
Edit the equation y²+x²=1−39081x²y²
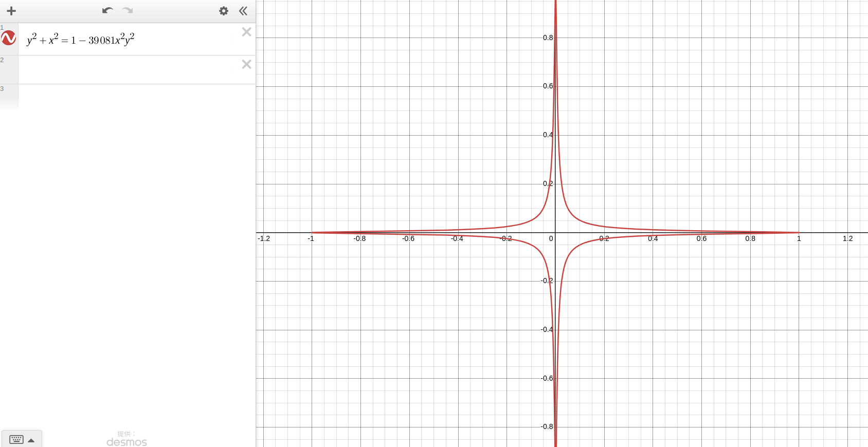tap(81, 40)
